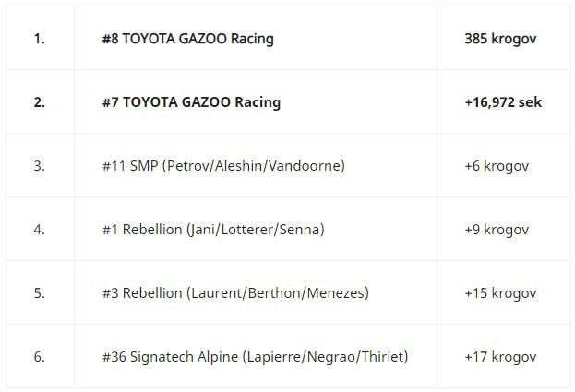
Task: Select #1 Rebellion (Jani/Lotterer/Senna) entry
Action: point(213,230)
